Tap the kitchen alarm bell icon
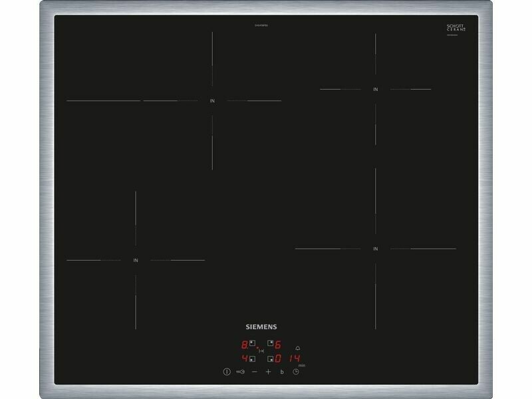This screenshot has width=532, height=399. tap(297, 348)
